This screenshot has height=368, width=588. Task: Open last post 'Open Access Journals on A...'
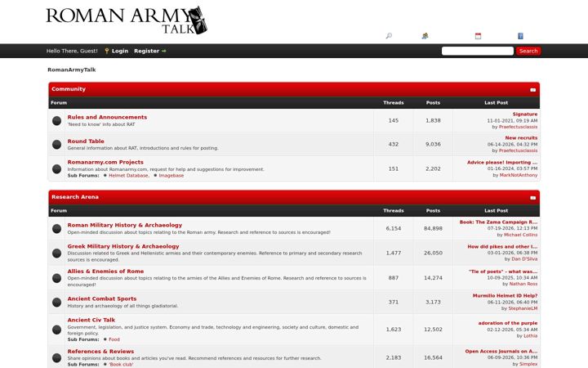coord(501,351)
